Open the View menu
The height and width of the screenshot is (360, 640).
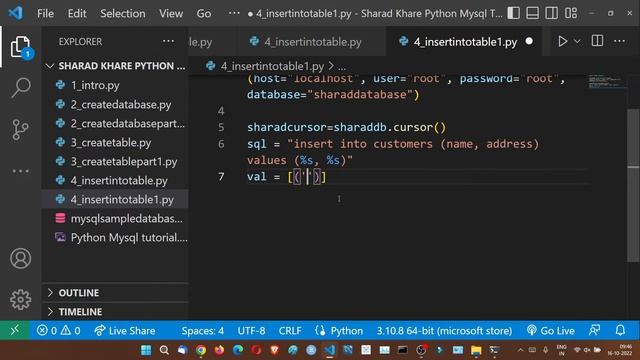(x=171, y=13)
